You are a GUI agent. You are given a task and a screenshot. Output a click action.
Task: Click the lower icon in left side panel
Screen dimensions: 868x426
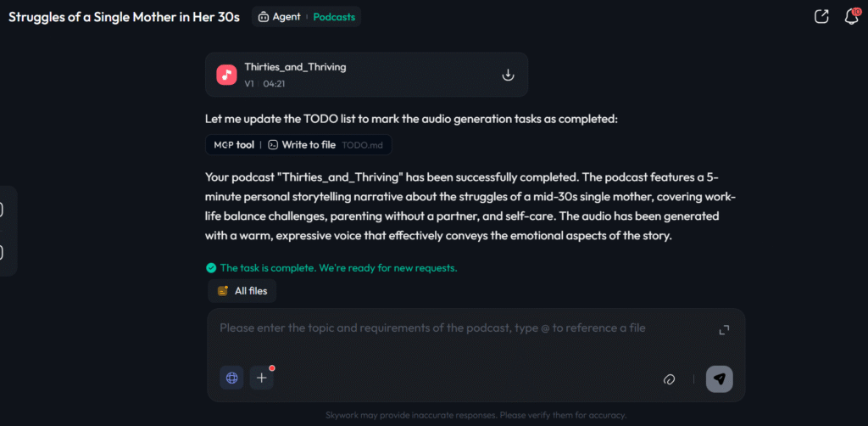point(3,252)
